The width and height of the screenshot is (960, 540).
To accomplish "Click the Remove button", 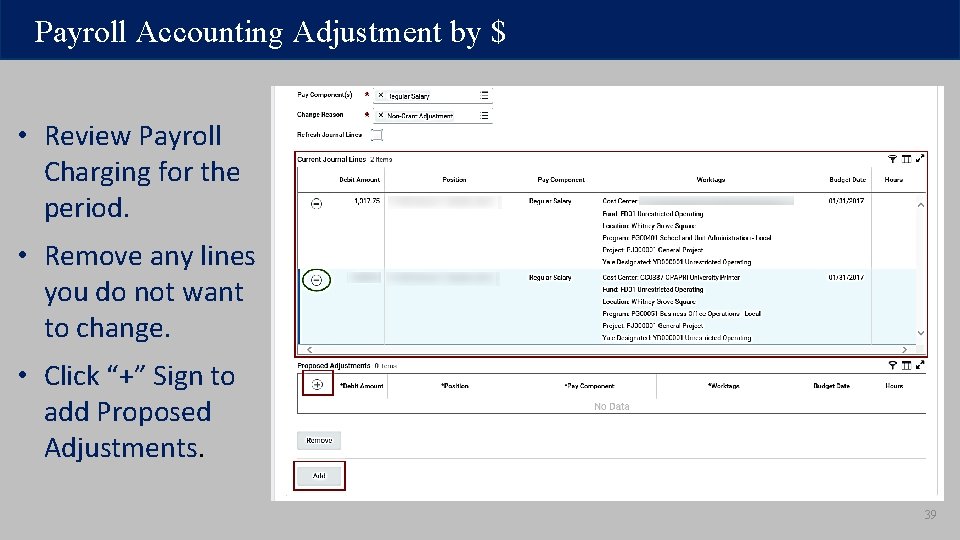I will (x=319, y=440).
